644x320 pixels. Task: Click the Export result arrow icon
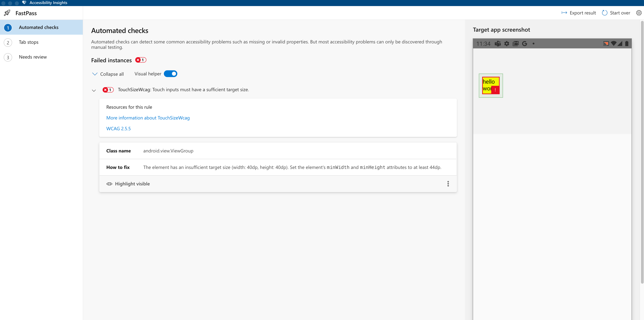point(565,13)
